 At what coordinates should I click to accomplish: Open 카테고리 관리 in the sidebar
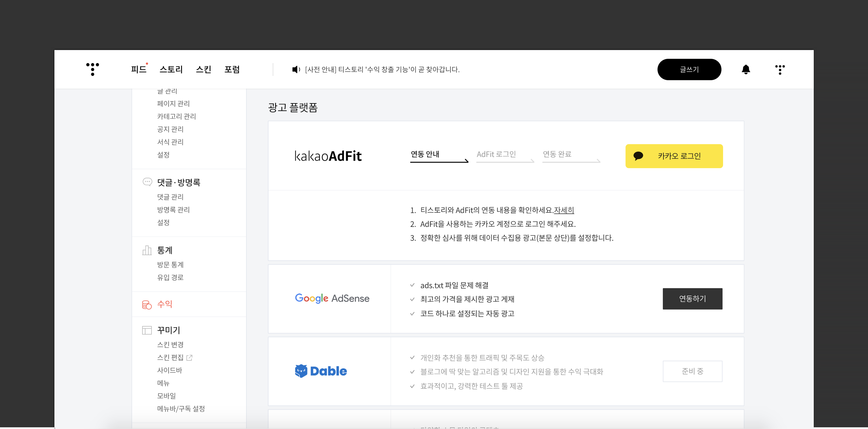(x=176, y=116)
